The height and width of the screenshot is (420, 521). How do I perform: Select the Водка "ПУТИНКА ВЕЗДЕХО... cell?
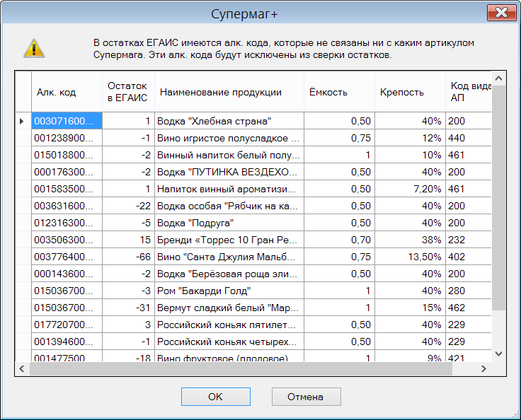point(229,172)
